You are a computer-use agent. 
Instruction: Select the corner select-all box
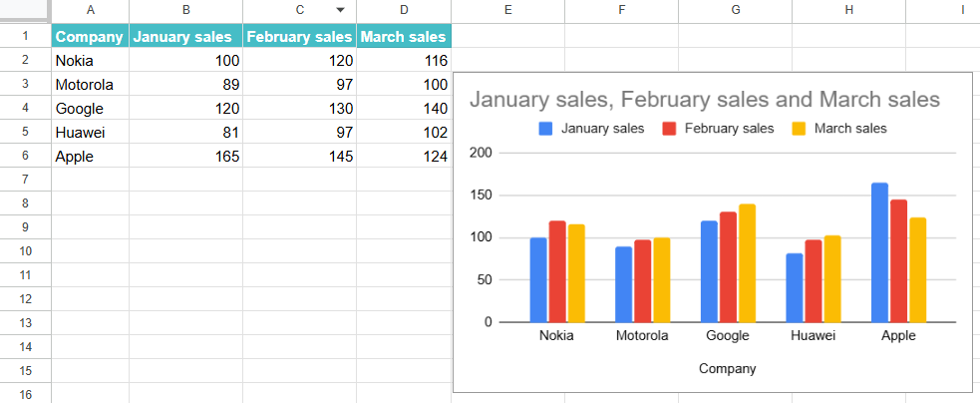(x=25, y=10)
